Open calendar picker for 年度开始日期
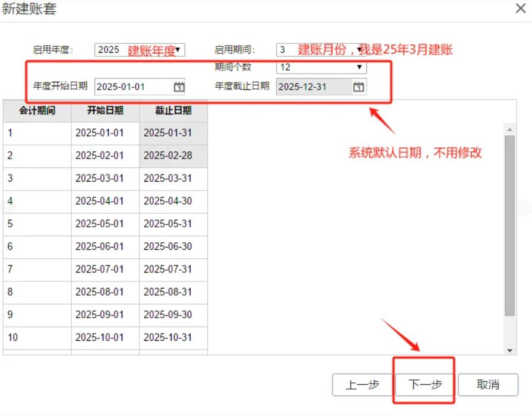The height and width of the screenshot is (415, 532). click(x=179, y=87)
